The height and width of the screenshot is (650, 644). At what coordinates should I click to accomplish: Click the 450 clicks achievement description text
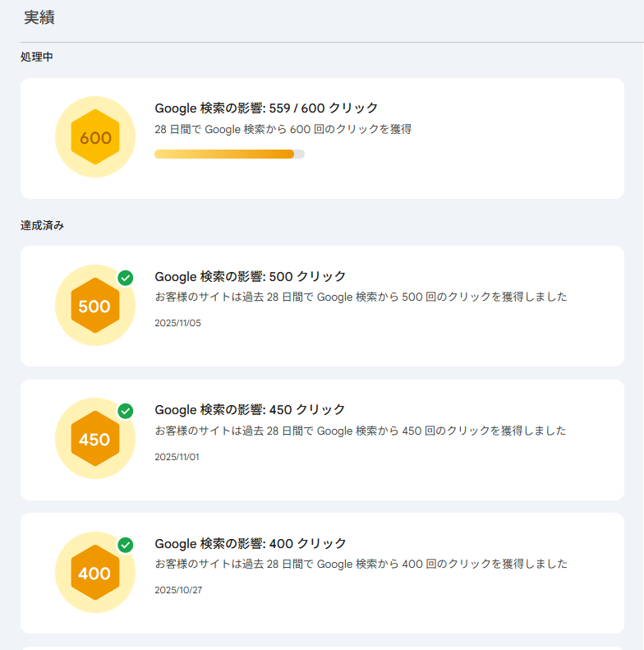click(x=361, y=431)
